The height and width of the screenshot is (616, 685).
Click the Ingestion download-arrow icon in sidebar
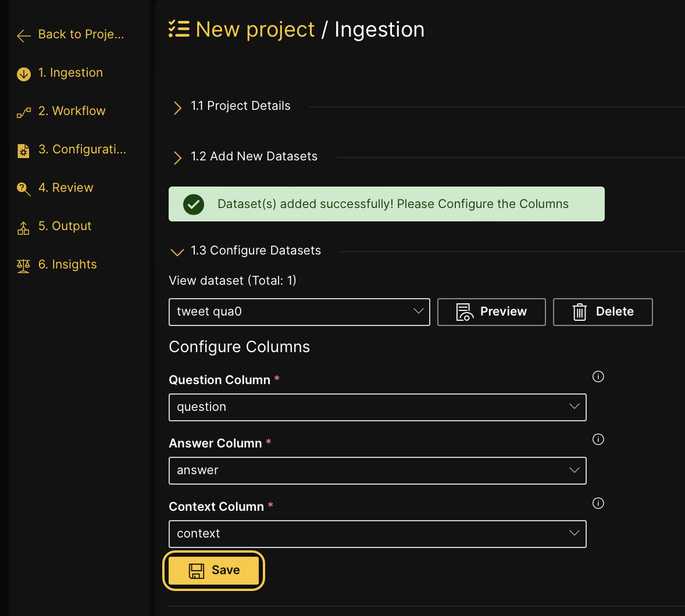coord(24,74)
